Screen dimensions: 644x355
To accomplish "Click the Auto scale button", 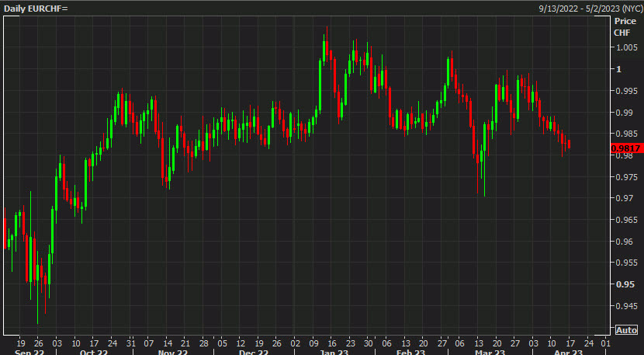I will tap(626, 330).
